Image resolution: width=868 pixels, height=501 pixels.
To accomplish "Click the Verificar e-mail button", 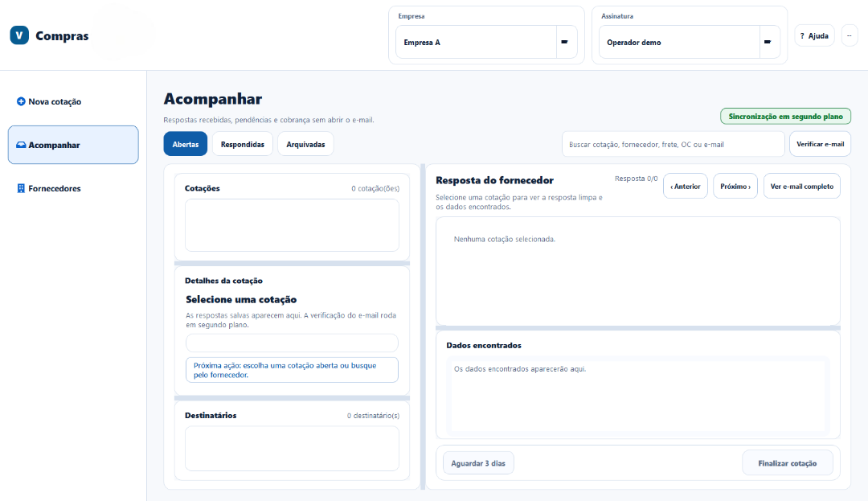I will [820, 144].
